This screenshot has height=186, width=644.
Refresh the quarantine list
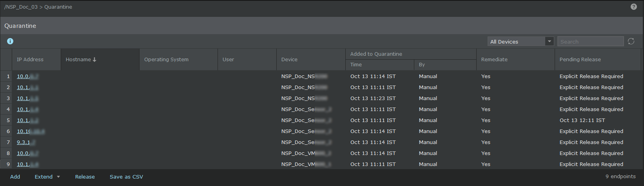pyautogui.click(x=631, y=41)
